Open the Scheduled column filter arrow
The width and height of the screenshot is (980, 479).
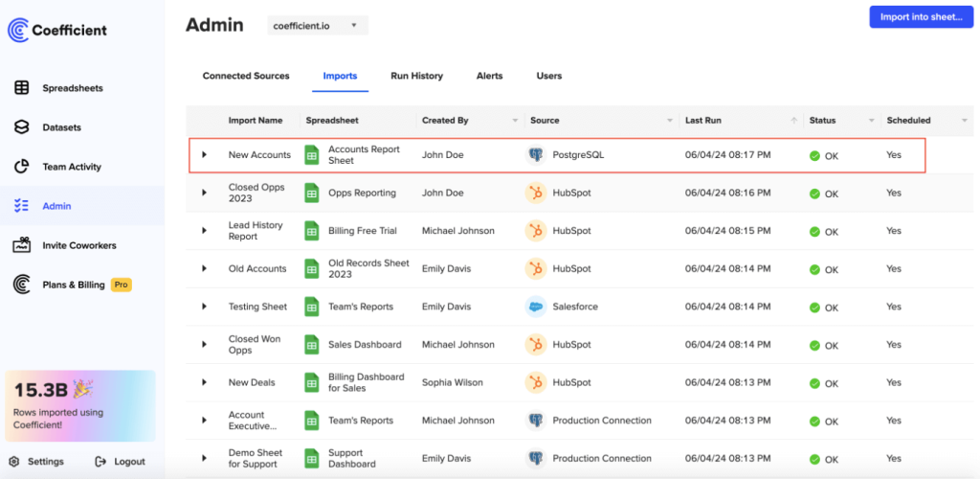[964, 120]
